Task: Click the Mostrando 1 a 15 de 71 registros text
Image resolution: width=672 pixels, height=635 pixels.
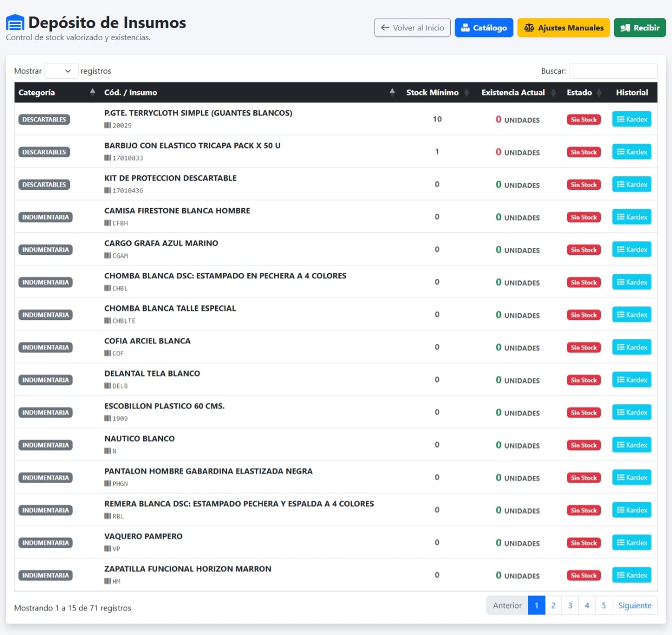Action: 73,608
